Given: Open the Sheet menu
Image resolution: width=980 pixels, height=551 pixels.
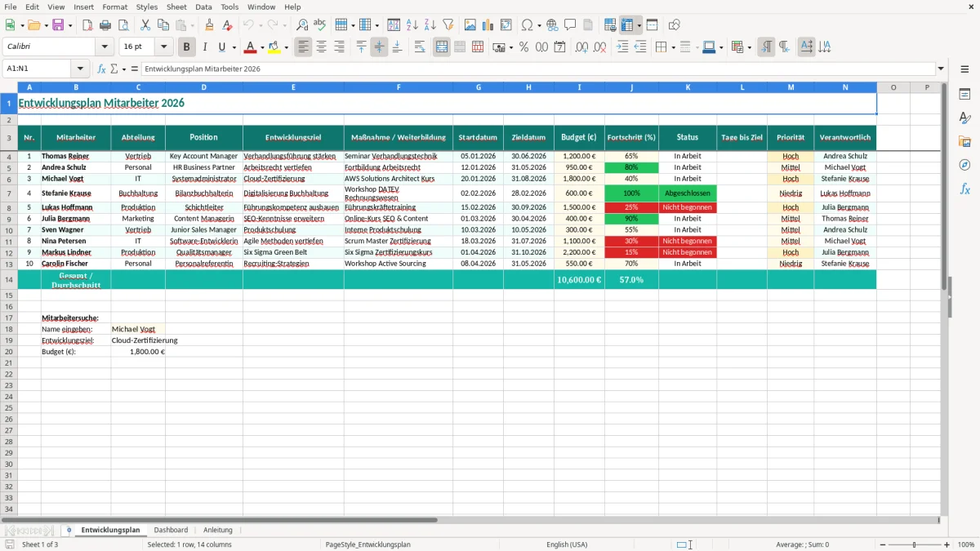Looking at the screenshot, I should point(176,7).
